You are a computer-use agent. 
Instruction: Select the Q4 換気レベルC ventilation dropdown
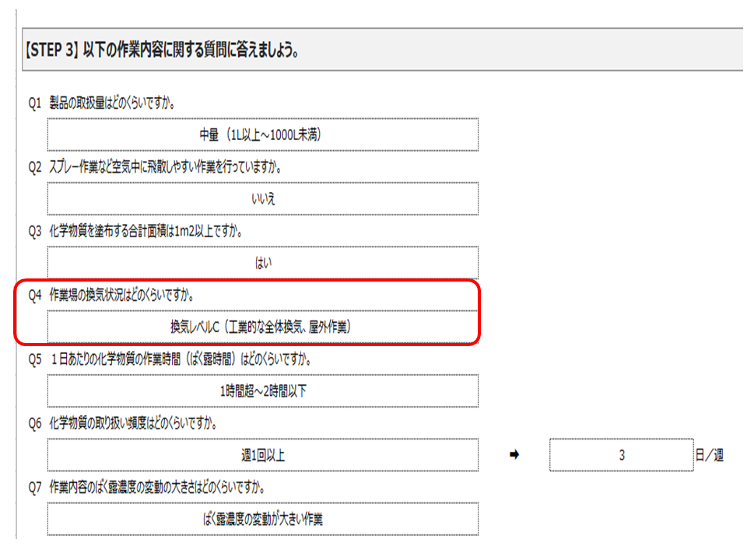pyautogui.click(x=262, y=327)
